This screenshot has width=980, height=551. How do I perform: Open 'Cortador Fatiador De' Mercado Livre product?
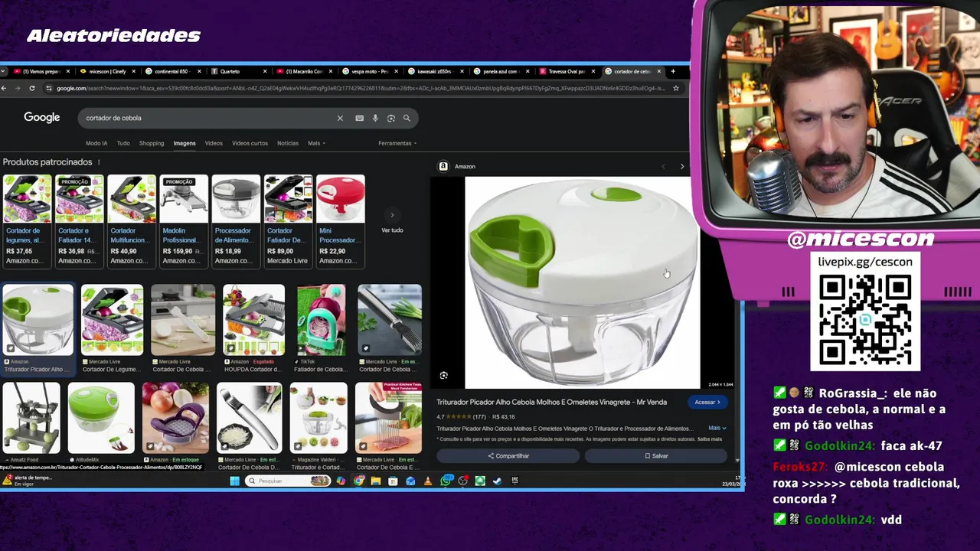(x=288, y=221)
